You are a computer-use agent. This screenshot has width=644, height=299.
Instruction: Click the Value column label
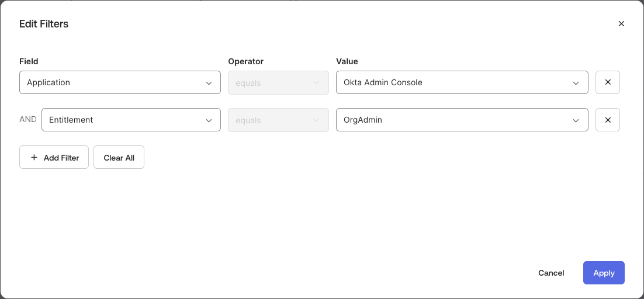347,61
